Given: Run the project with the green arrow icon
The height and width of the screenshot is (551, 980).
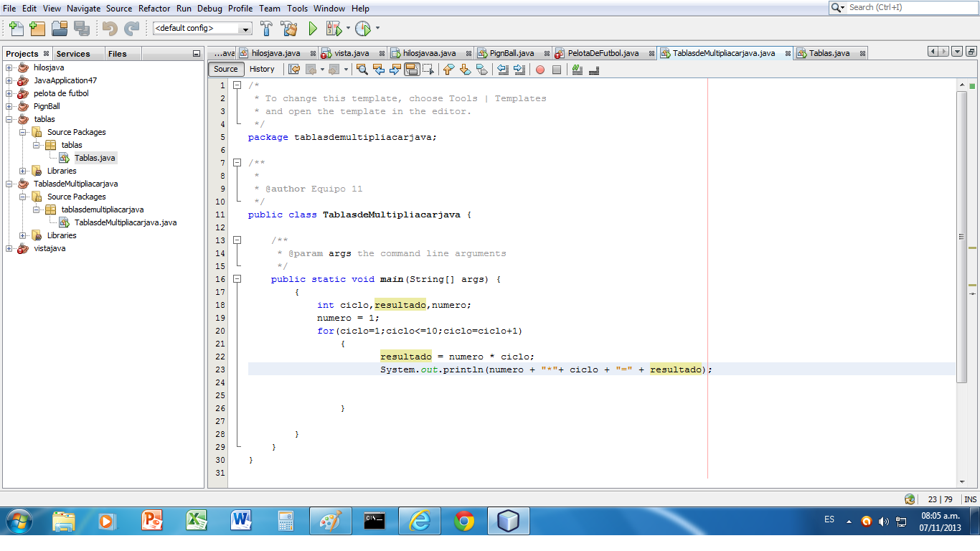Looking at the screenshot, I should pos(313,29).
